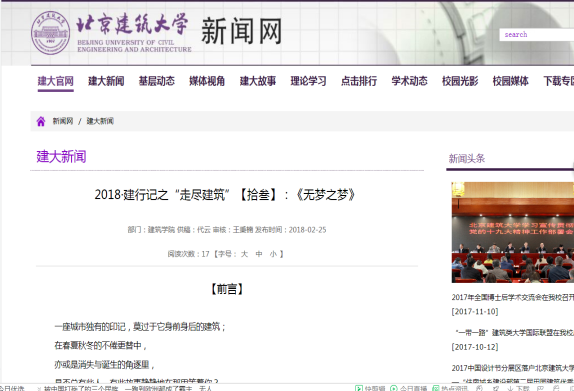574x391 pixels.
Task: Click the line 亦或是消失与诞生的角逐里
Action: tap(104, 365)
